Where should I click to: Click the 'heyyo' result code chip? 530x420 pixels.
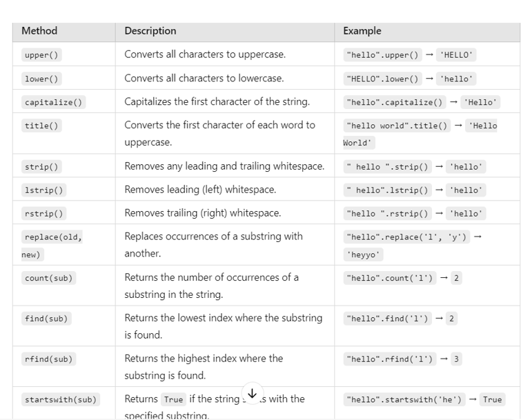364,254
